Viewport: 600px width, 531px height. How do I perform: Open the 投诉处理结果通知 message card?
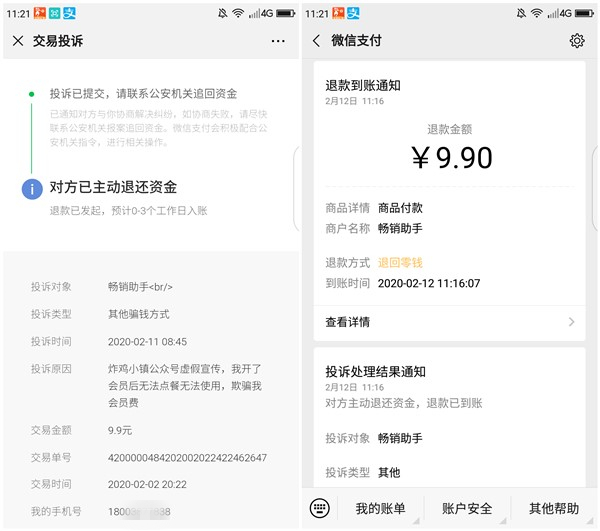pos(449,417)
